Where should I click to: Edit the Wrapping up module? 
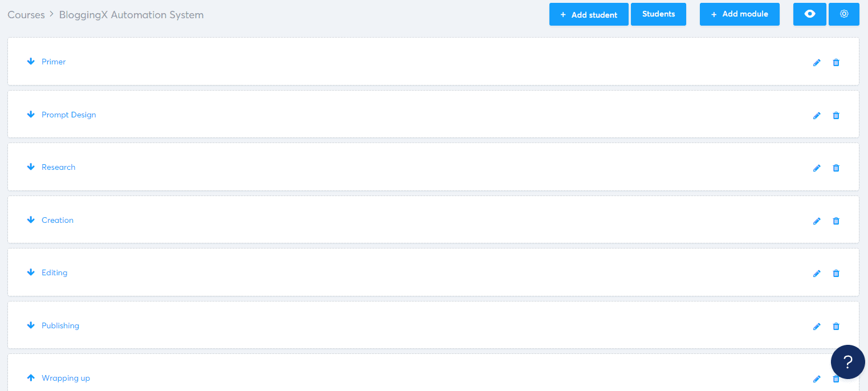coord(817,379)
